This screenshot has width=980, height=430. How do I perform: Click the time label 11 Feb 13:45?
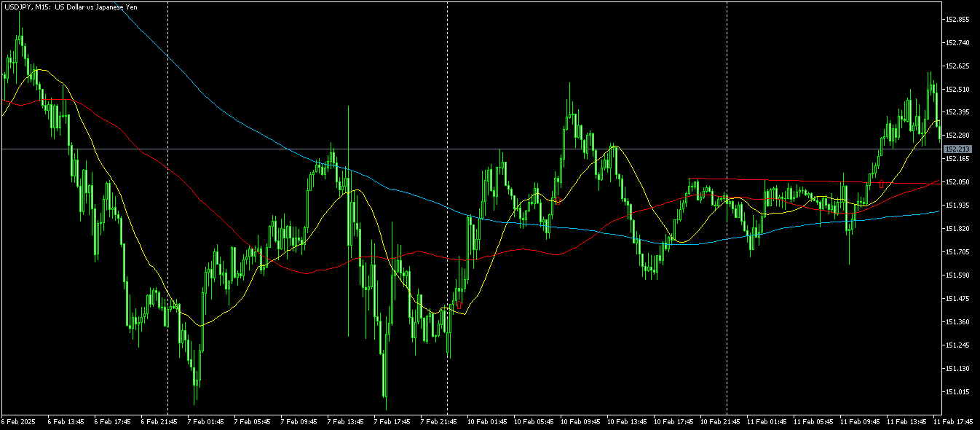(906, 421)
